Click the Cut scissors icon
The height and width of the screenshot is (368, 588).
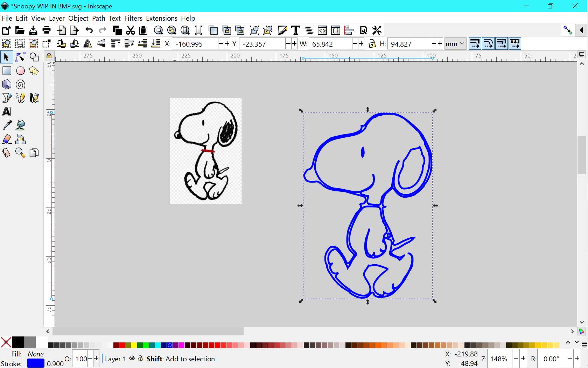coord(131,30)
